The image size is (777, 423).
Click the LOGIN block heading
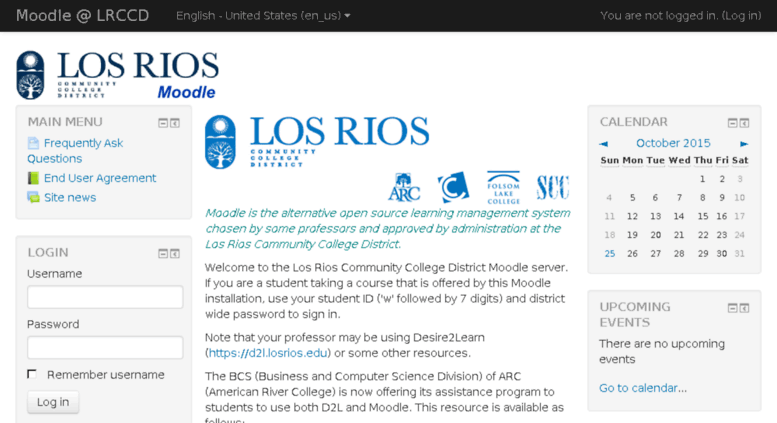pos(48,253)
